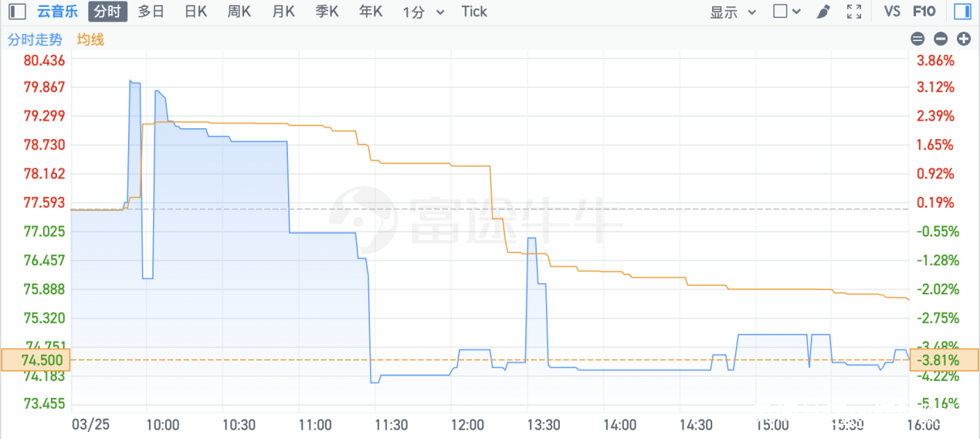Image resolution: width=980 pixels, height=439 pixels.
Task: Open the F10 company info
Action: point(924,12)
